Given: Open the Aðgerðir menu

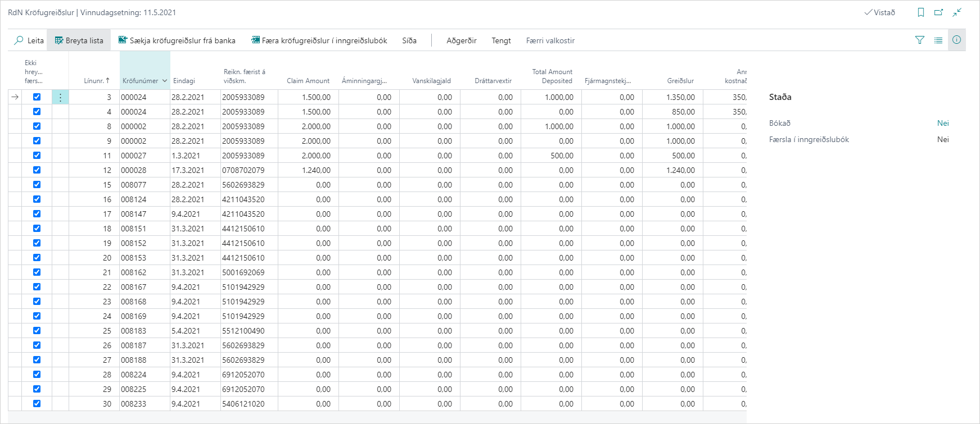Looking at the screenshot, I should [x=461, y=40].
